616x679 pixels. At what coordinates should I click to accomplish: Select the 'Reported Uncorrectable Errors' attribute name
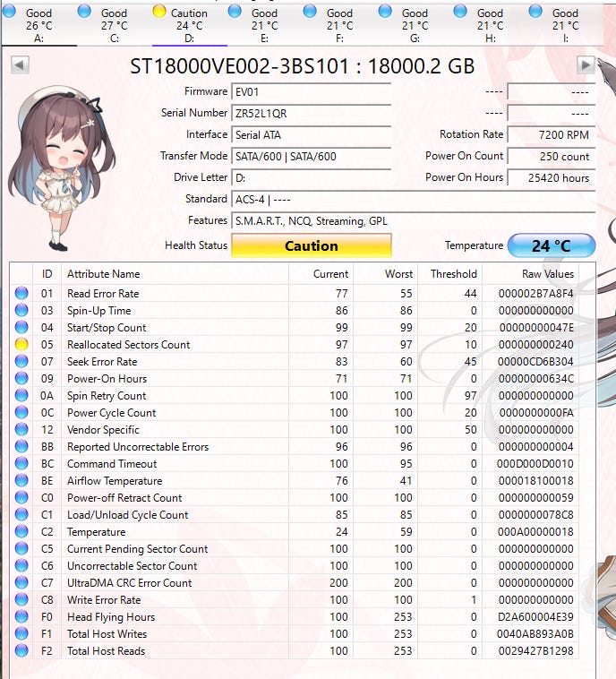tap(138, 447)
